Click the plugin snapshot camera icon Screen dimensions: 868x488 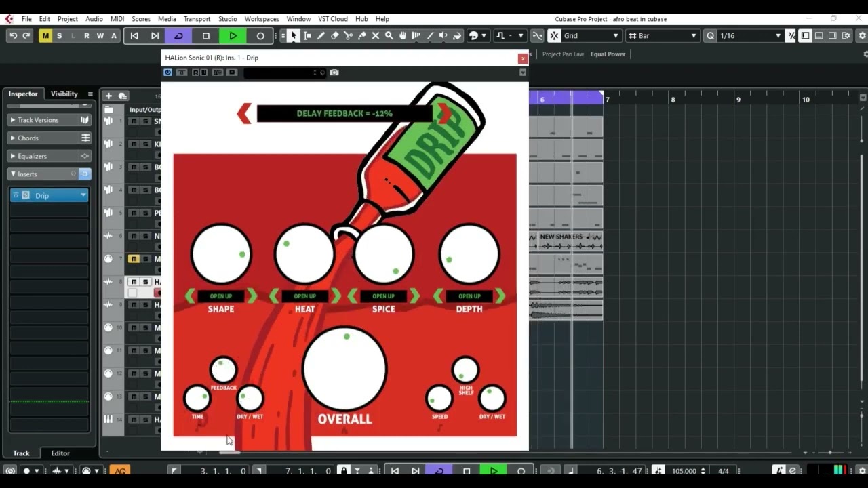click(334, 73)
